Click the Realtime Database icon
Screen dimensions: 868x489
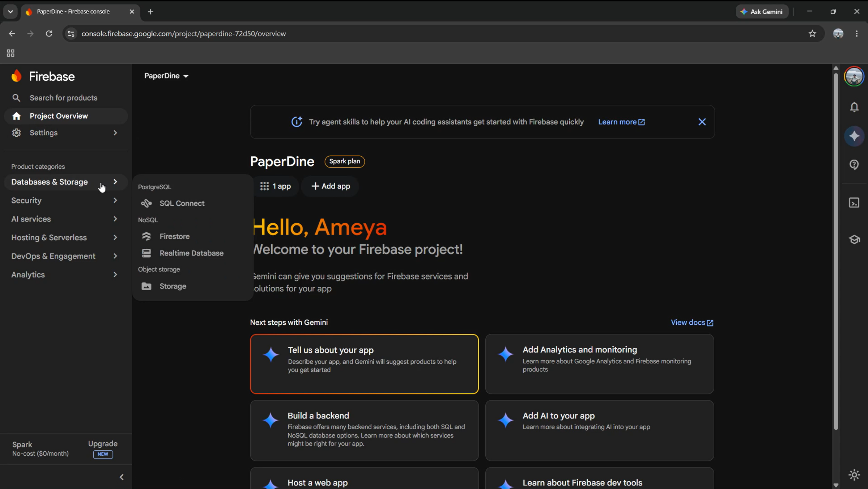146,253
